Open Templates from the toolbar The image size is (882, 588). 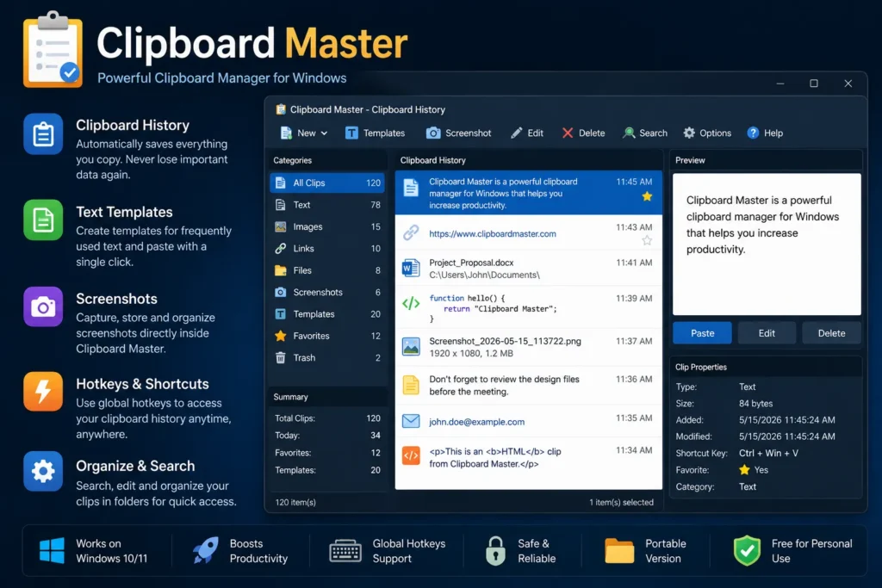click(375, 133)
